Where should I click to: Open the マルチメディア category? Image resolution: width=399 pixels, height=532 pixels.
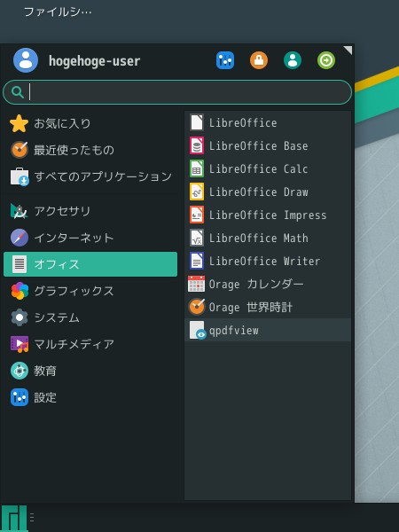[x=90, y=344]
